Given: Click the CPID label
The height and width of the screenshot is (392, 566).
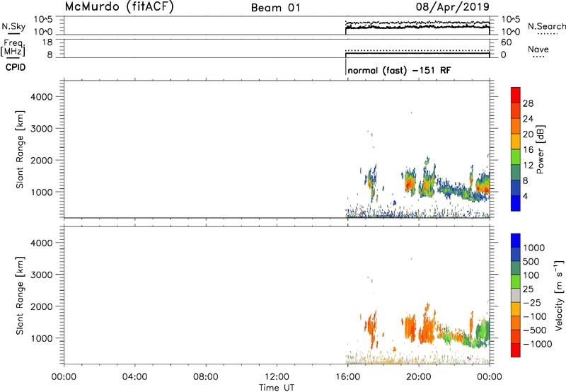Looking at the screenshot, I should (16, 67).
